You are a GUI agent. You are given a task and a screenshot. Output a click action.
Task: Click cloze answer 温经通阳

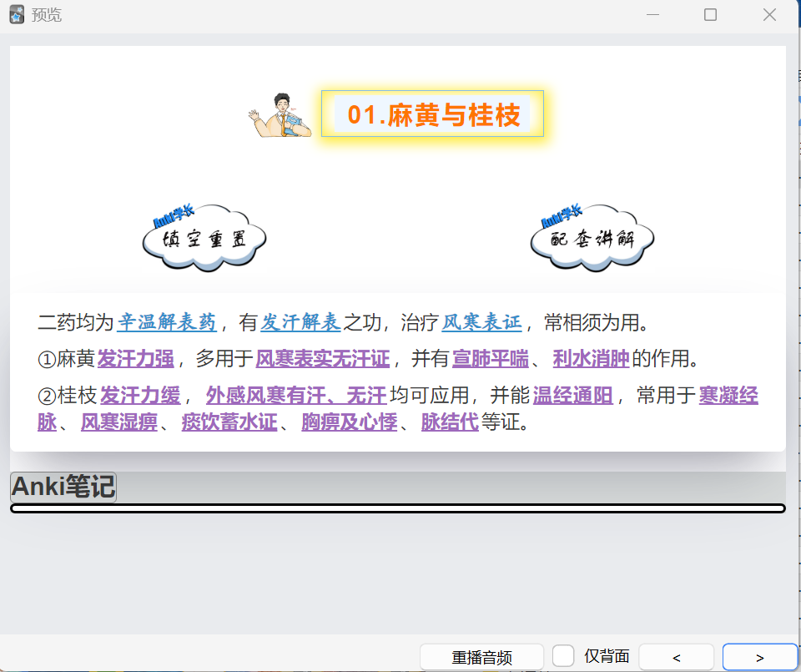tap(572, 396)
